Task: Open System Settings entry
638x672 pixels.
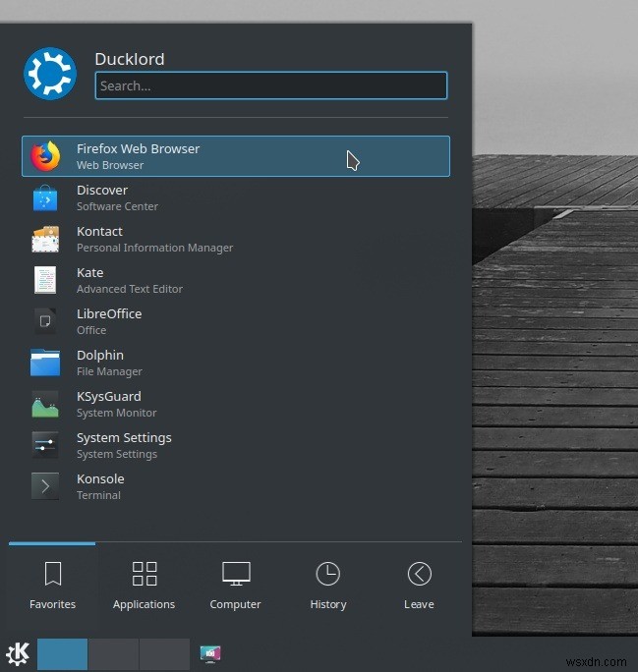Action: click(x=235, y=445)
